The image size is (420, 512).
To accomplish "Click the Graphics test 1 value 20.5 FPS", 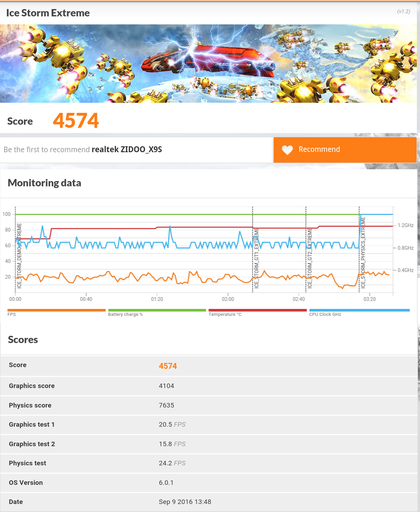I will coord(172,425).
